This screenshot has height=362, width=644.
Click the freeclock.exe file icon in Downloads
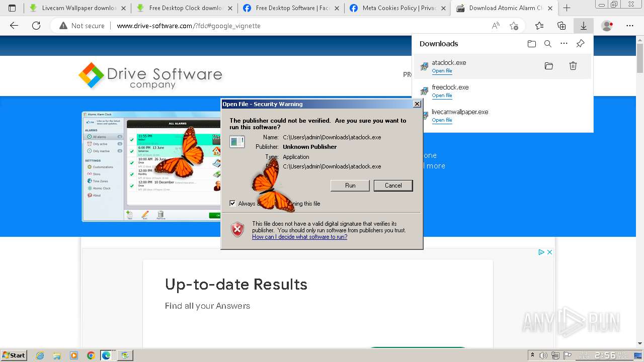tap(425, 91)
